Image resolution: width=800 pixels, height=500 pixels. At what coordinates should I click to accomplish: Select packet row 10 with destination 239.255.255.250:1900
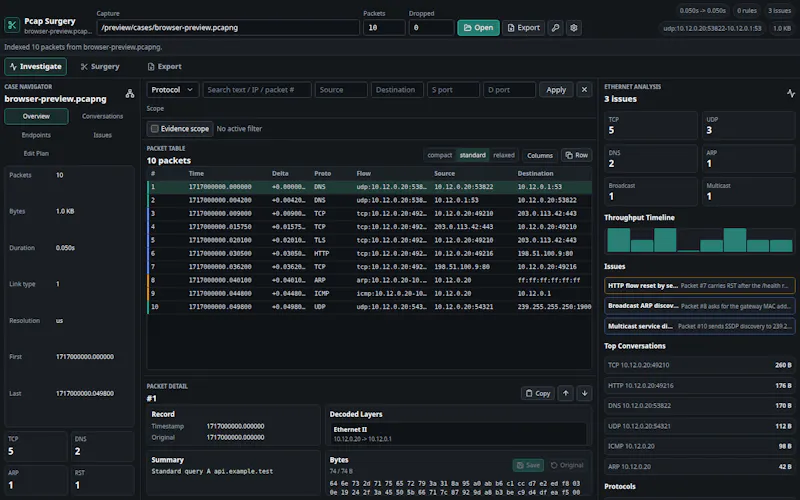click(369, 307)
